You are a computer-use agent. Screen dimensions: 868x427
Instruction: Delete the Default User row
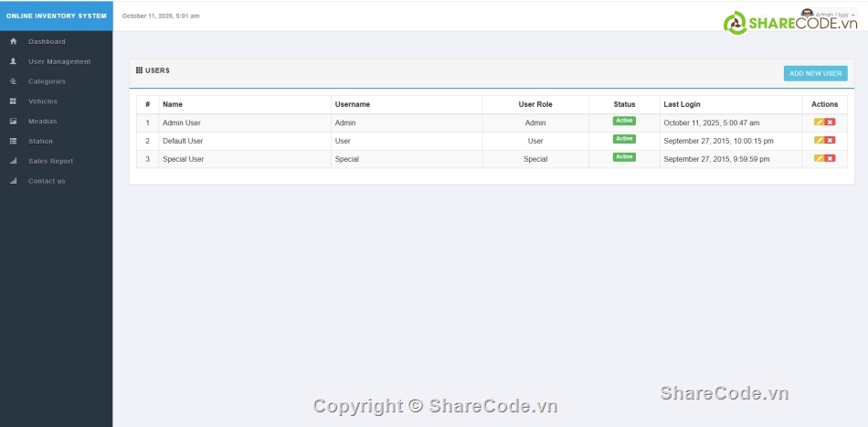(x=831, y=141)
